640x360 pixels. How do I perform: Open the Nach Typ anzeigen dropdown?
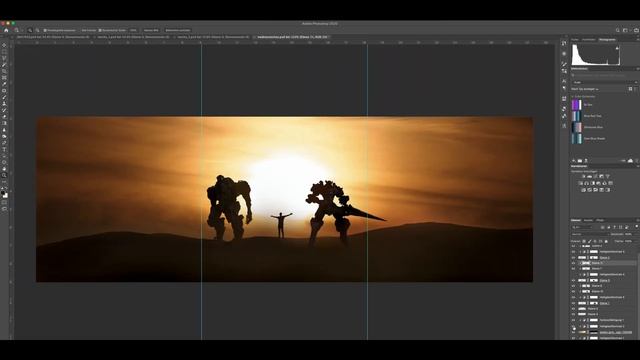[585, 89]
